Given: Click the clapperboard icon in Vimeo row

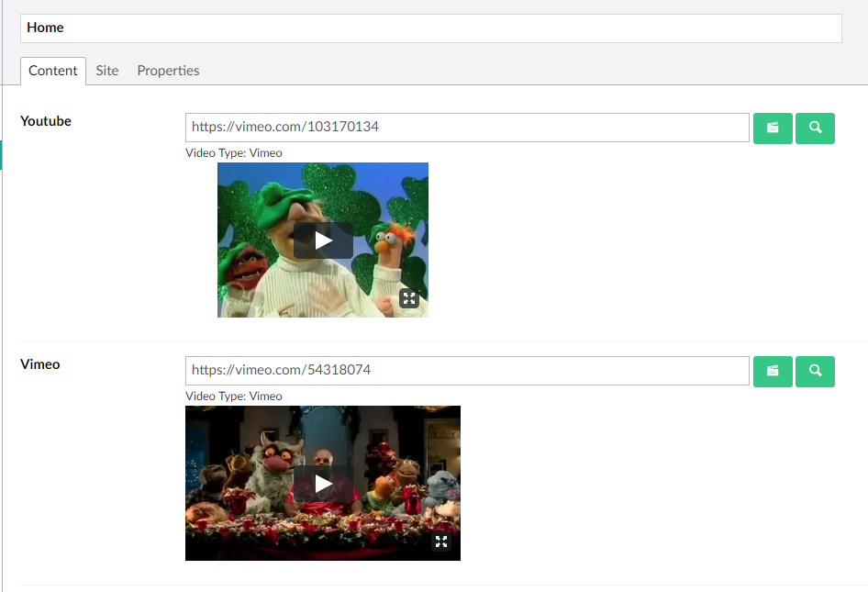Looking at the screenshot, I should (x=773, y=371).
